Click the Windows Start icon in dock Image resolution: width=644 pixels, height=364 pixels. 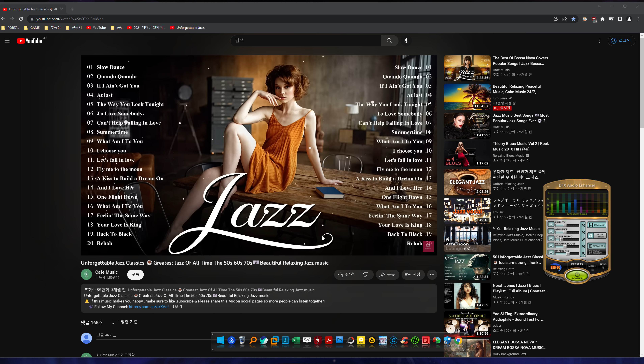click(x=221, y=340)
